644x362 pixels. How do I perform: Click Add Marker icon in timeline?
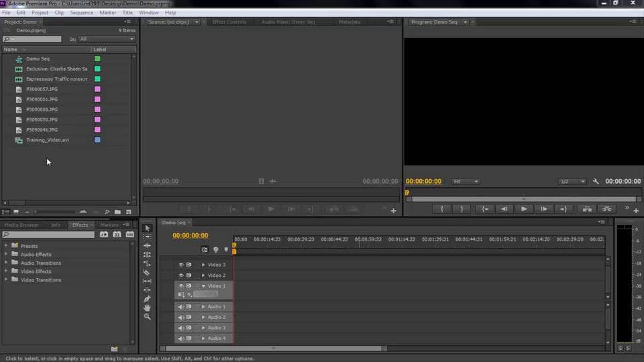click(x=226, y=249)
